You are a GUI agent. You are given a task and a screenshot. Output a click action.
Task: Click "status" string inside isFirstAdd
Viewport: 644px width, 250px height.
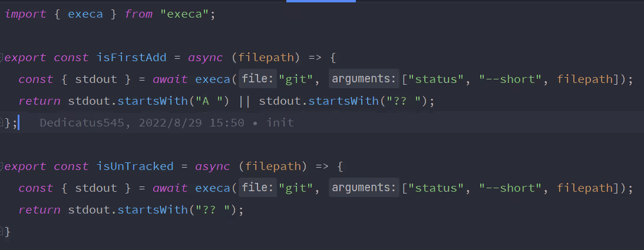(437, 79)
